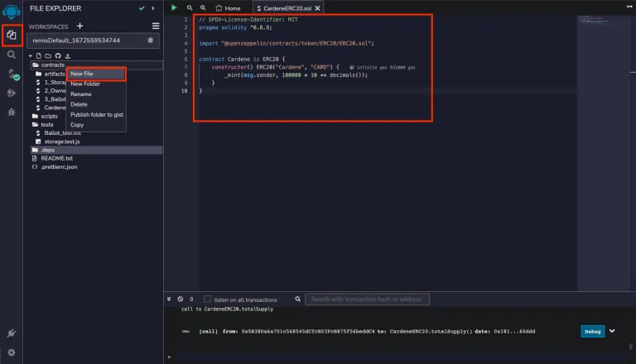This screenshot has height=364, width=636.
Task: Open the Debugger sidebar icon
Action: point(12,113)
